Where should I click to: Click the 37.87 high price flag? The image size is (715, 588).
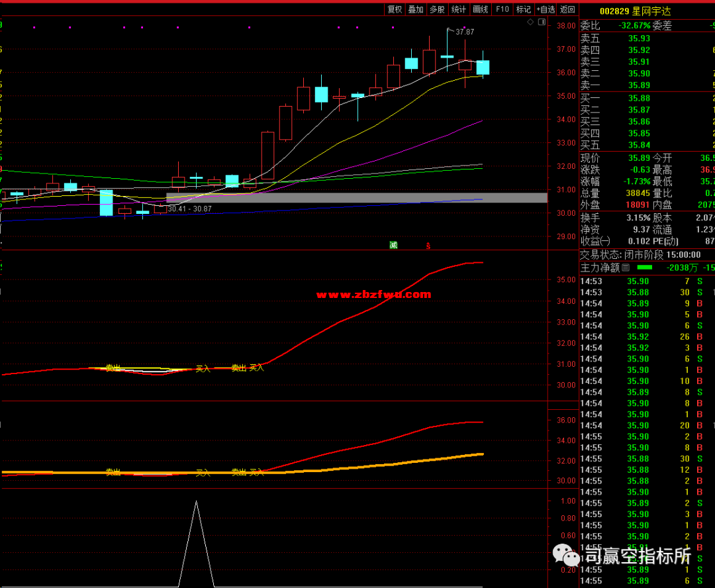tap(465, 32)
